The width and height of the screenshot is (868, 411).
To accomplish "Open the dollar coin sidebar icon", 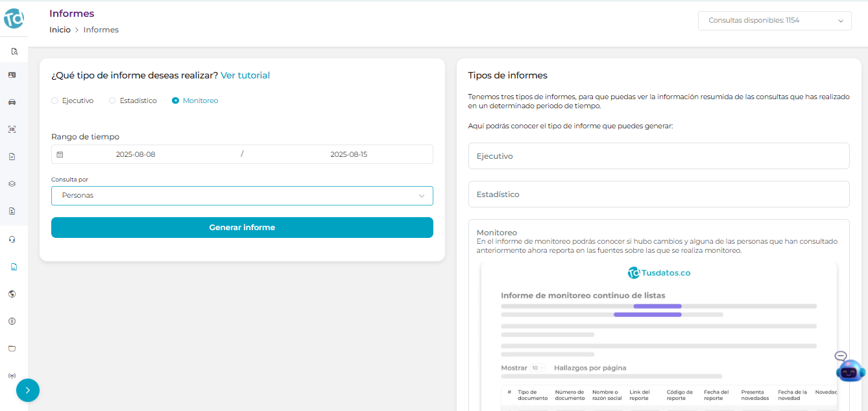I will (x=12, y=321).
